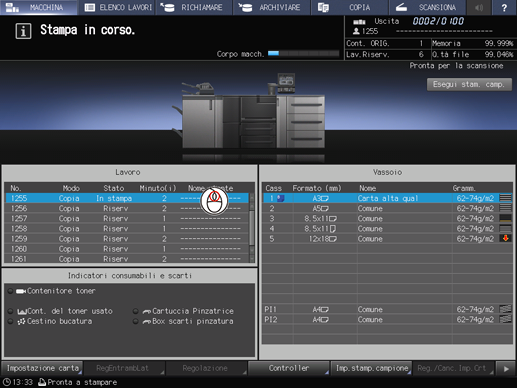
Task: Click Esegui stam. camp. button
Action: pyautogui.click(x=469, y=85)
